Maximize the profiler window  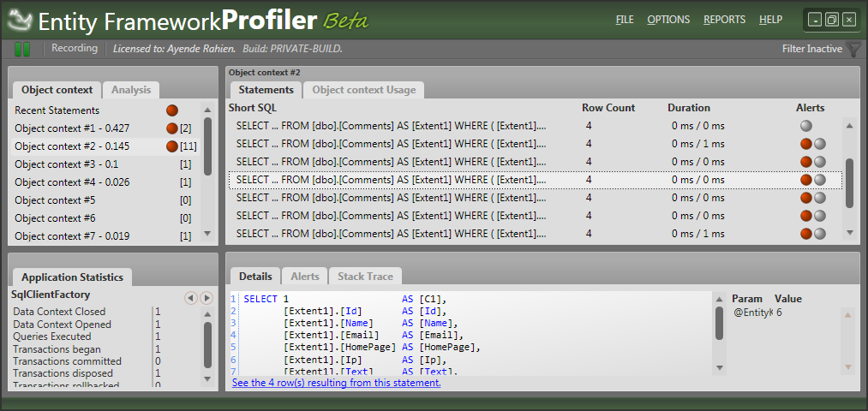[831, 20]
